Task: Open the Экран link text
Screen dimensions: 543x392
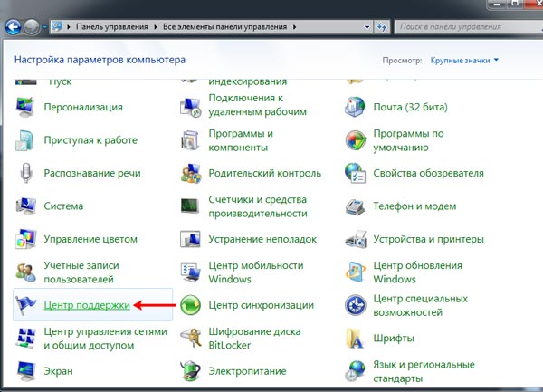Action: coord(58,371)
